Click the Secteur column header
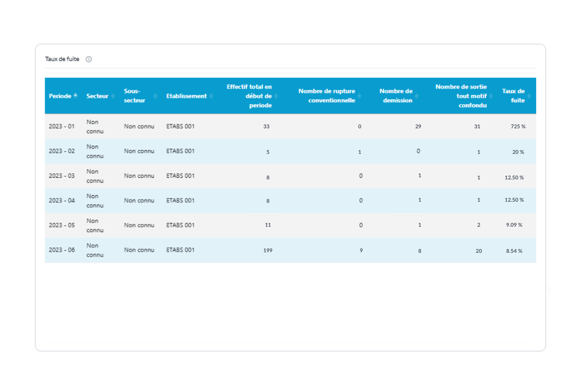 (98, 96)
